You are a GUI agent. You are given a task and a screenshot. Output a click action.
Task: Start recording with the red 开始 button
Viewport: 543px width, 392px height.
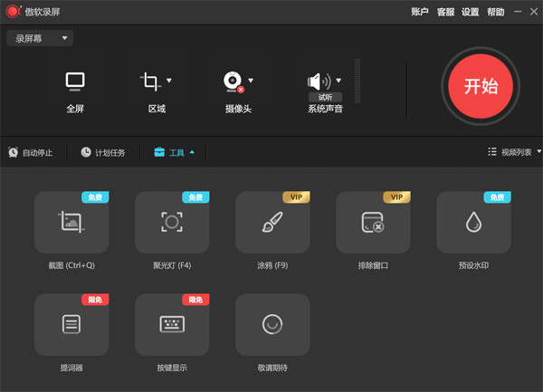coord(481,86)
